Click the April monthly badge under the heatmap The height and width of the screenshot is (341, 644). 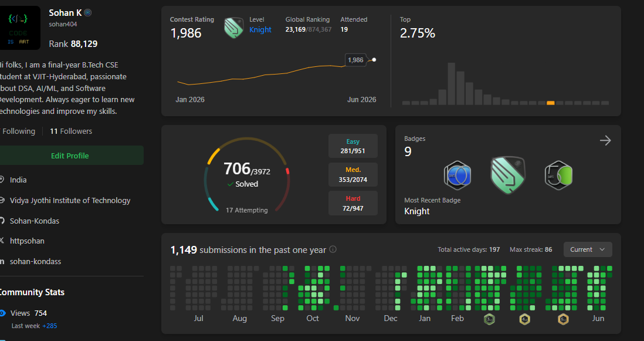point(525,319)
